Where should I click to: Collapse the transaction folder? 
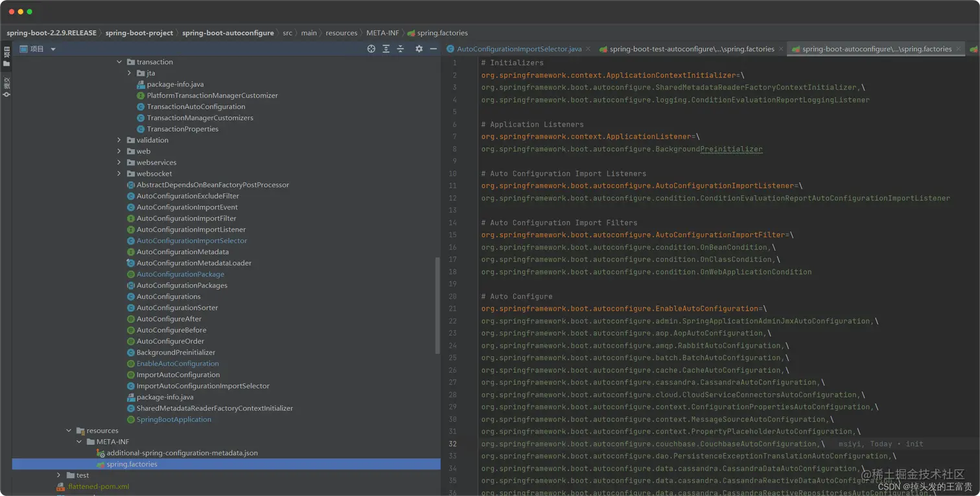coord(119,62)
